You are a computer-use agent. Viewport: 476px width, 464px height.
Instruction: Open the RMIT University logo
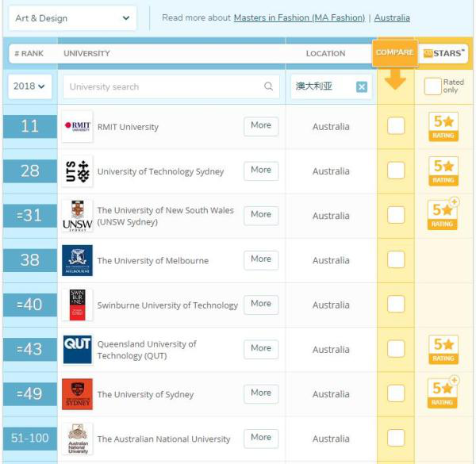tap(77, 126)
